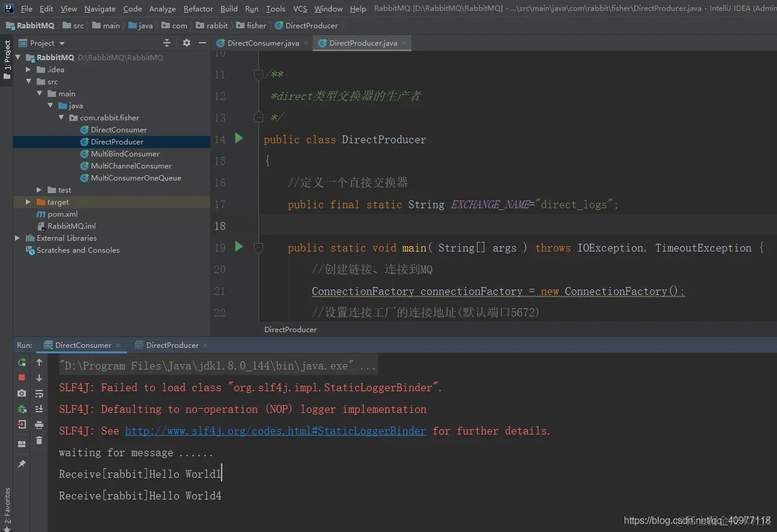Viewport: 777px width, 532px height.
Task: Expand the target folder
Action: pyautogui.click(x=28, y=202)
